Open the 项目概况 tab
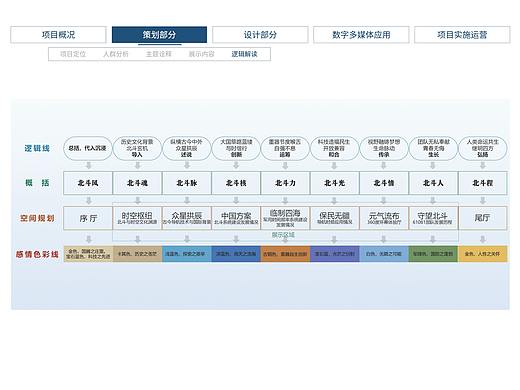520x390 pixels. (x=58, y=35)
